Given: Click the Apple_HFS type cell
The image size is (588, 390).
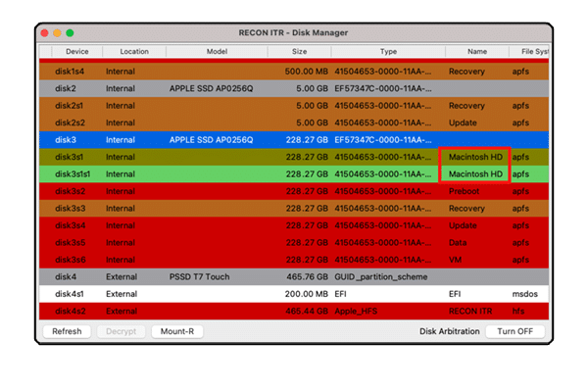Looking at the screenshot, I should point(356,312).
